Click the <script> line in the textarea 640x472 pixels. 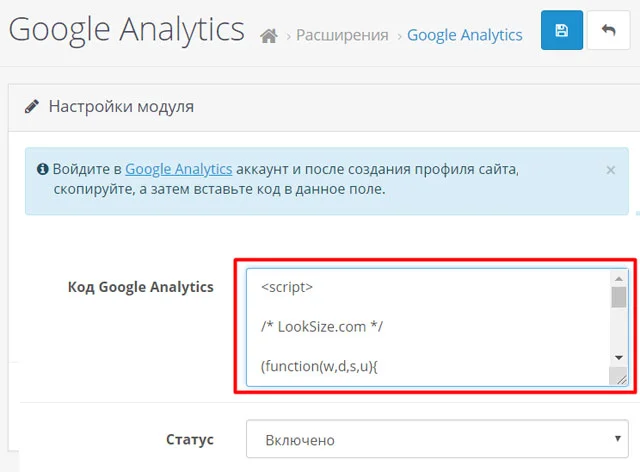coord(287,287)
